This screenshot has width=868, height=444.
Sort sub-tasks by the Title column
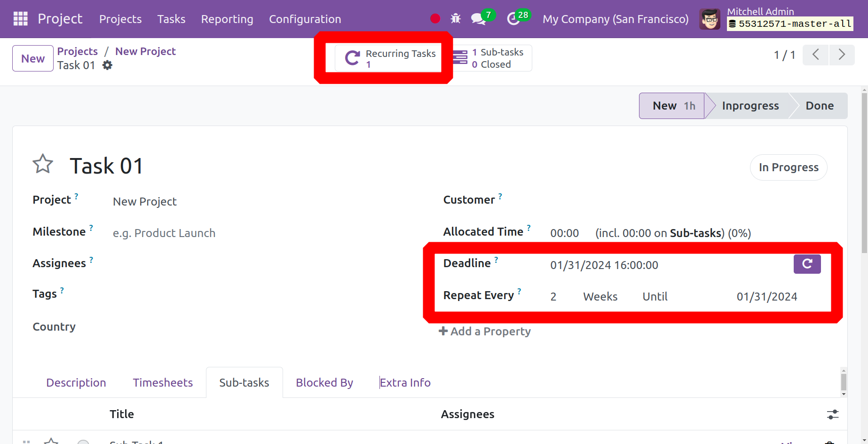(122, 414)
